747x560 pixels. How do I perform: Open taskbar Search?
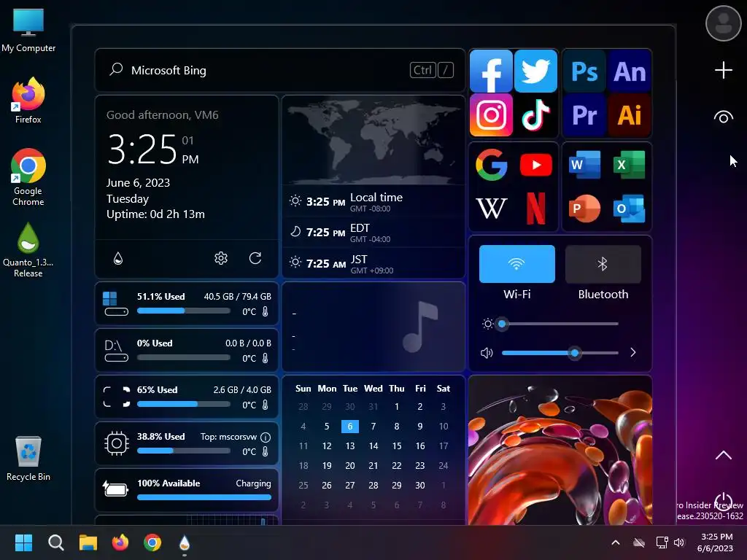click(55, 542)
